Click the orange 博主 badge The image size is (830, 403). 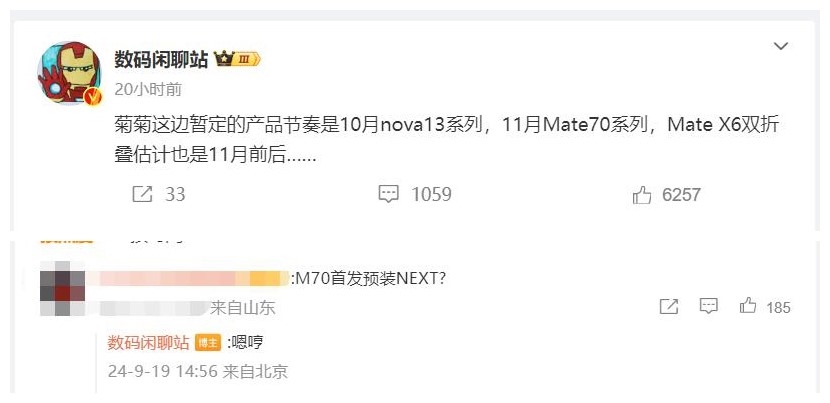(208, 343)
